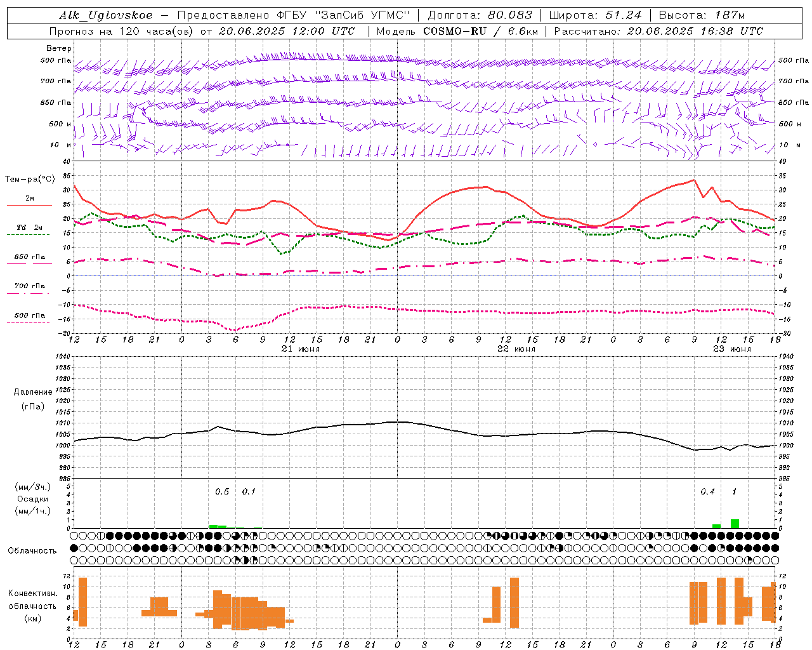Click the solid red 2м legend line
Viewport: 812px width, 650px height.
[x=29, y=205]
